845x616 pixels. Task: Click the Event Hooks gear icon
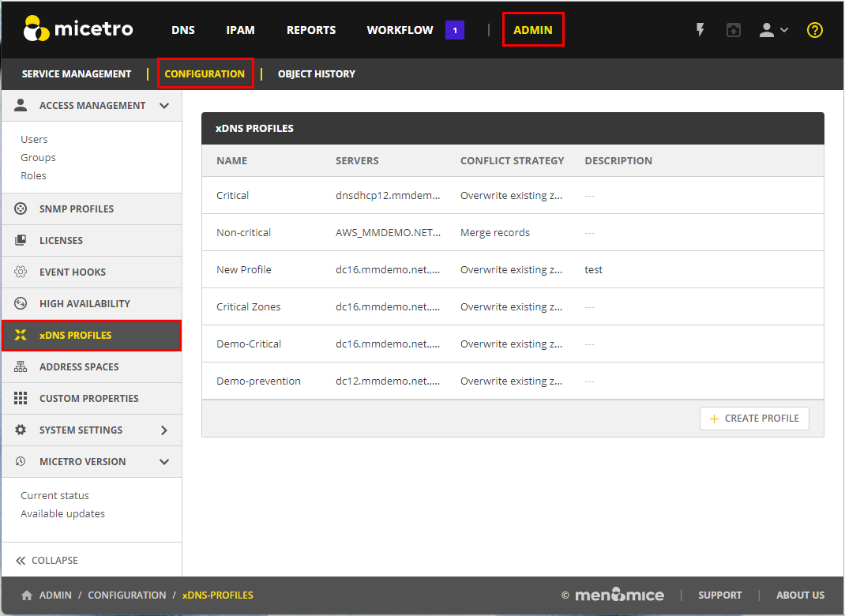pos(21,272)
